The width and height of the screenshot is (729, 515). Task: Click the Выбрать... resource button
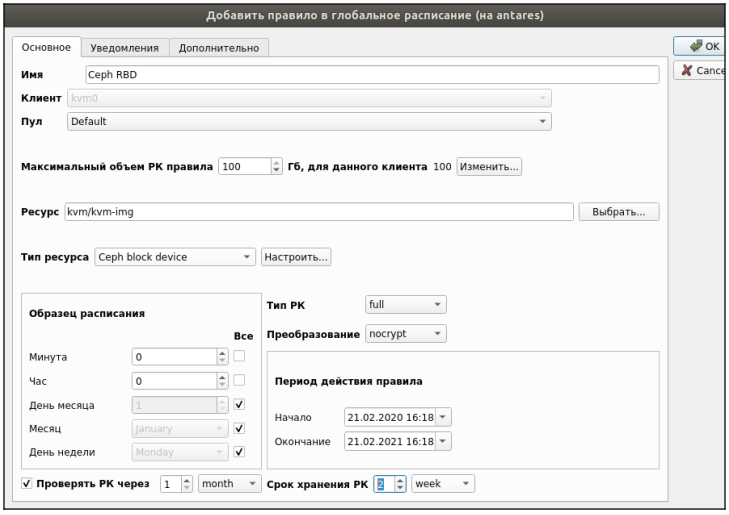click(x=619, y=211)
